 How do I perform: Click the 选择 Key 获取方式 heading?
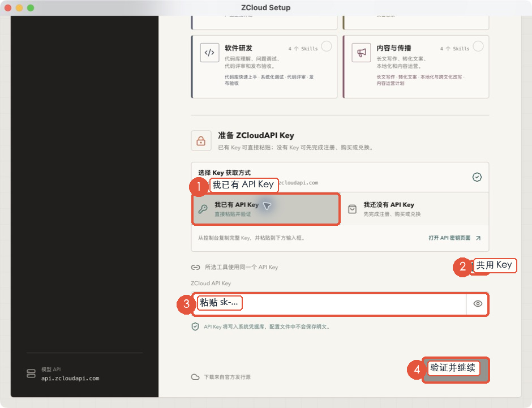(224, 173)
